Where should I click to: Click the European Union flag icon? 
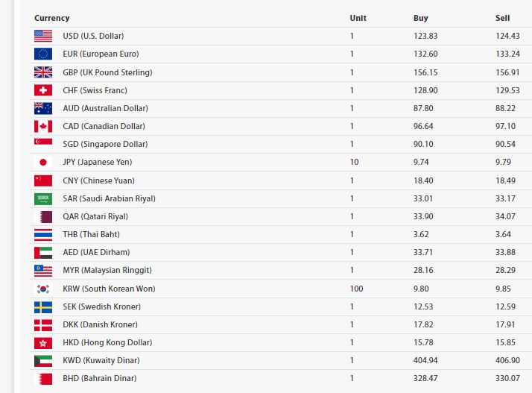(43, 54)
